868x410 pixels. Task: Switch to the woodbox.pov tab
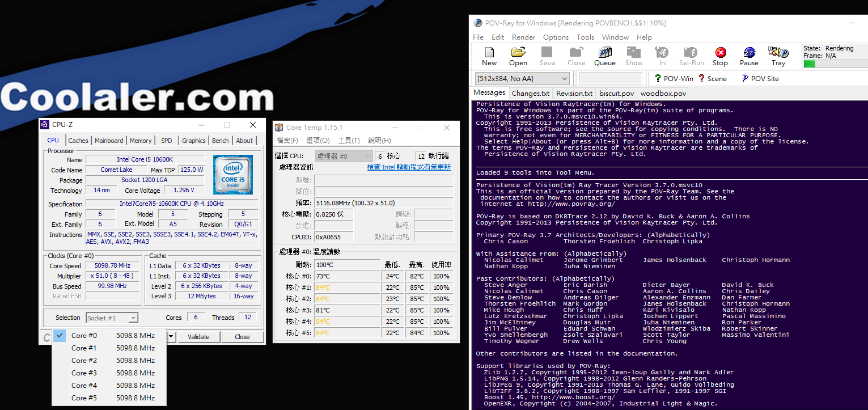pyautogui.click(x=663, y=93)
